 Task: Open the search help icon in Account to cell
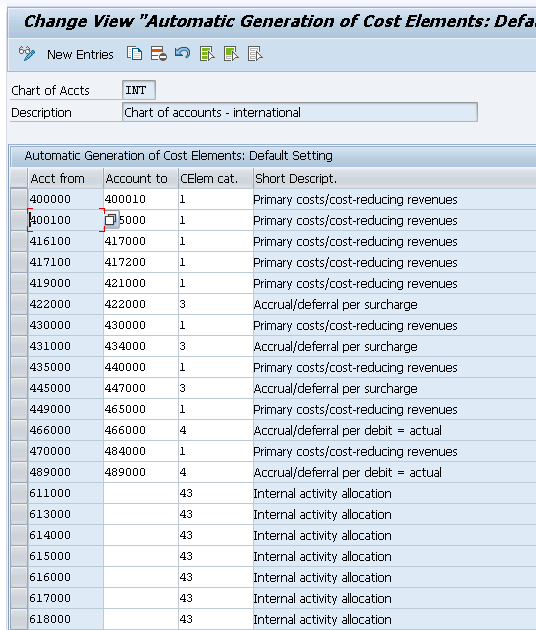111,220
